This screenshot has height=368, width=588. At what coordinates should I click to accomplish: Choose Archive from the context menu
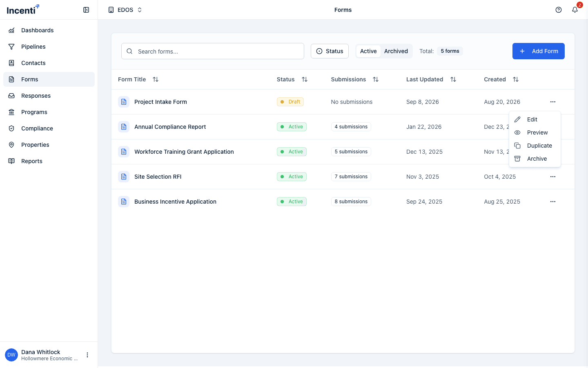click(535, 159)
